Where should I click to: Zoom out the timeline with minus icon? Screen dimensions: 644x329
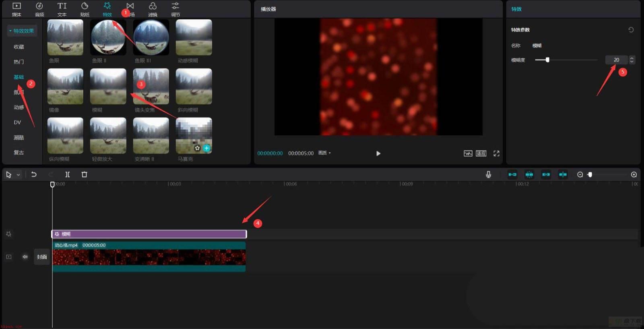point(580,174)
